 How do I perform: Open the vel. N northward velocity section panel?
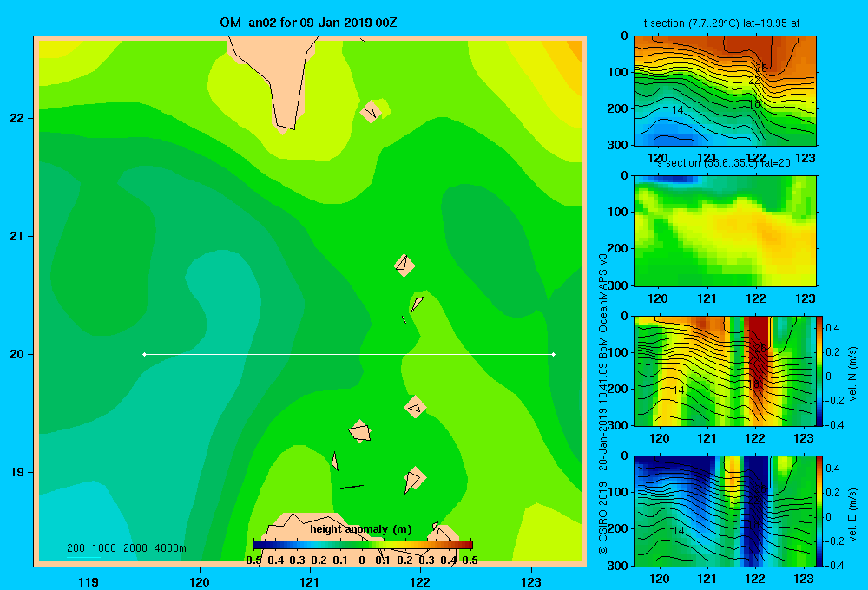click(x=724, y=370)
